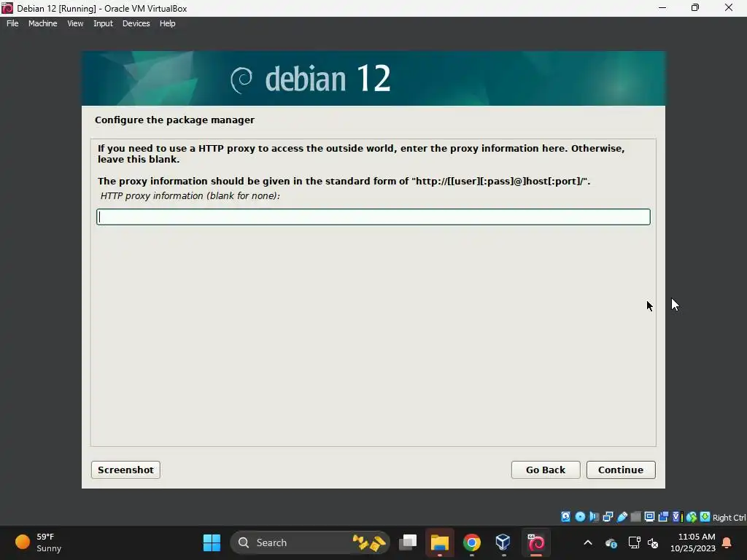747x560 pixels.
Task: Open the Help menu
Action: [x=167, y=23]
